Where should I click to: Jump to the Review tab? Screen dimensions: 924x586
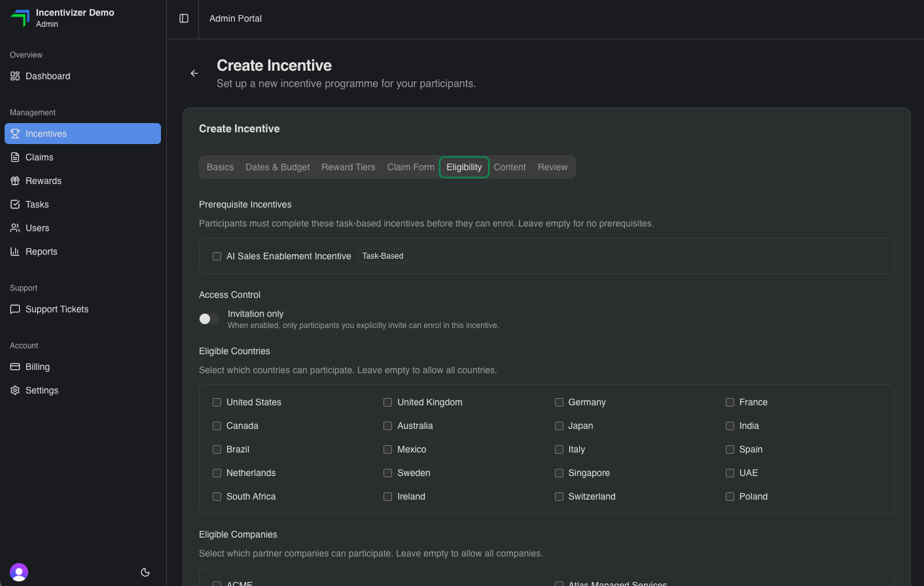pos(552,167)
